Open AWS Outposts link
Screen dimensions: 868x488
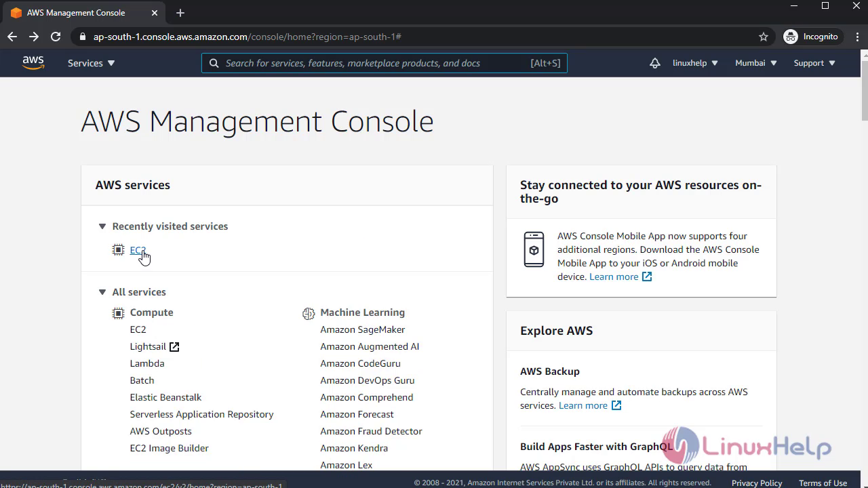[x=161, y=431]
